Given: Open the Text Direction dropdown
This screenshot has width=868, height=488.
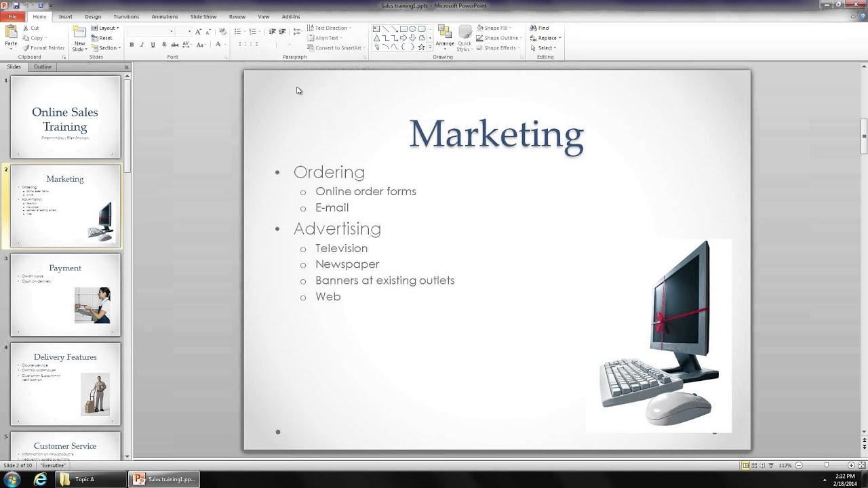Looking at the screenshot, I should click(x=330, y=28).
